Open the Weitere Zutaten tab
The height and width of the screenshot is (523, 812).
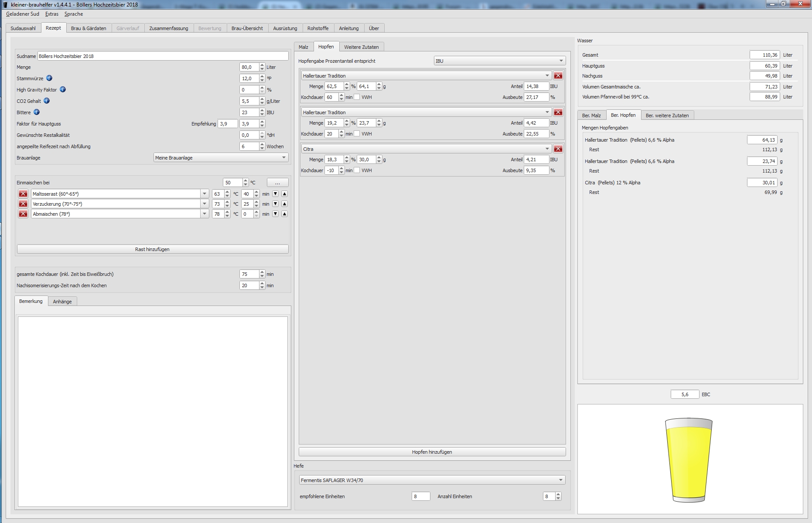(x=361, y=47)
